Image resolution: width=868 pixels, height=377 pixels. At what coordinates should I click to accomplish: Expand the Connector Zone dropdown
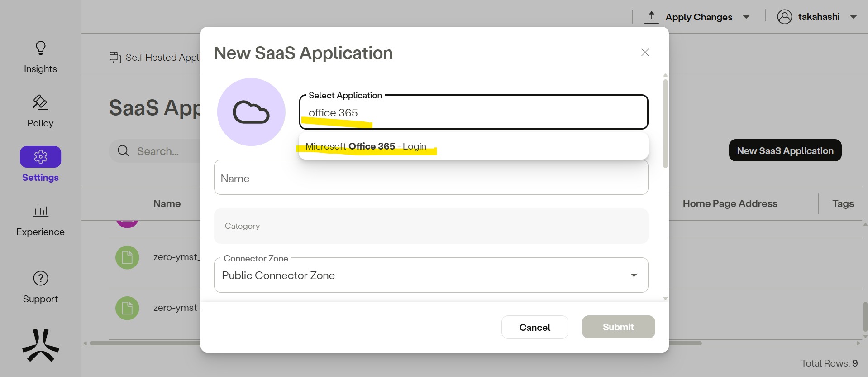coord(634,275)
